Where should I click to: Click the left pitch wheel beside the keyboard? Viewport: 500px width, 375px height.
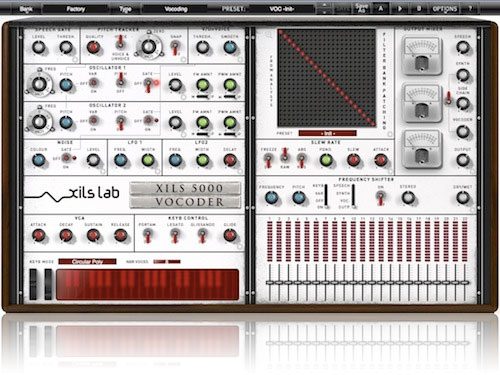pos(33,284)
